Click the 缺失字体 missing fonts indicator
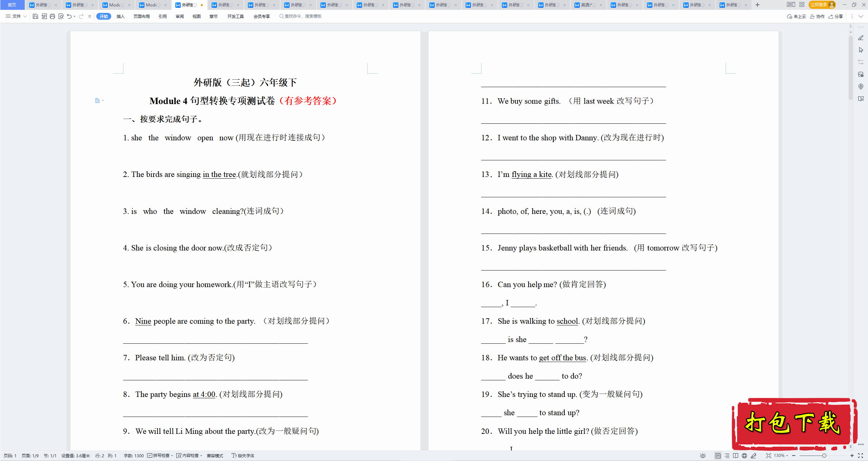868x461 pixels. click(243, 456)
